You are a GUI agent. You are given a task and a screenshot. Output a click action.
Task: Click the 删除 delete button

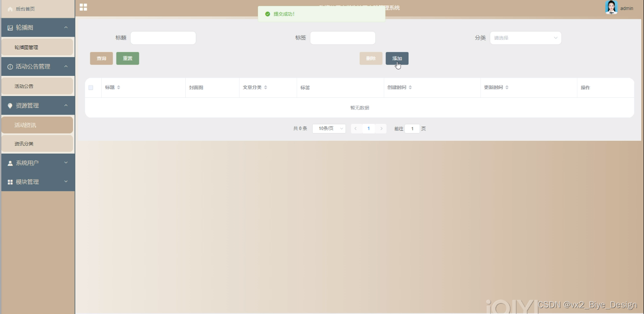(x=371, y=59)
